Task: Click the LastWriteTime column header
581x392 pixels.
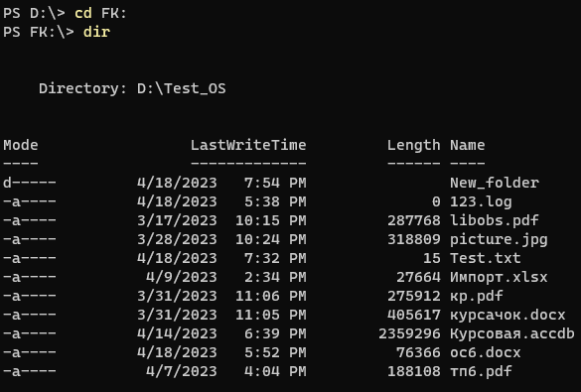Action: coord(248,145)
